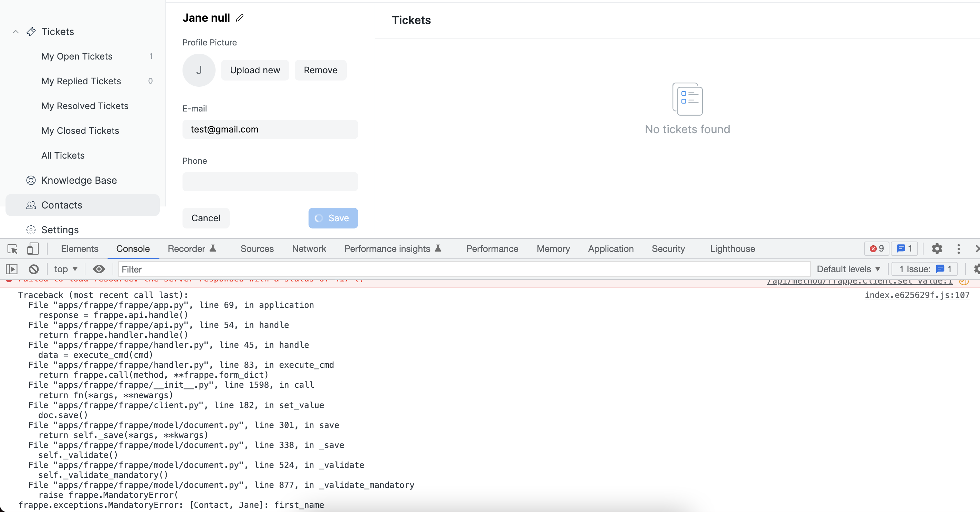The image size is (980, 512).
Task: Focus the console Filter field
Action: (464, 269)
